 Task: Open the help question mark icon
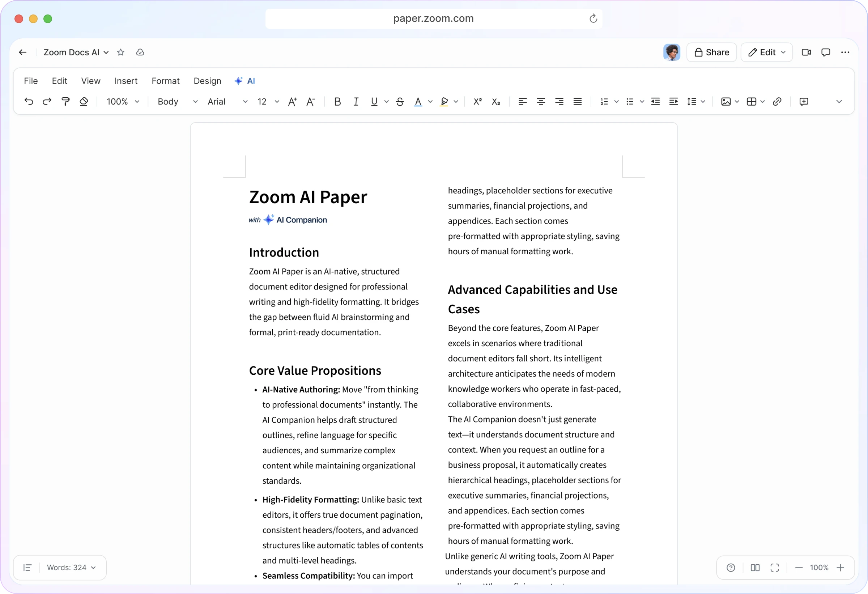731,568
